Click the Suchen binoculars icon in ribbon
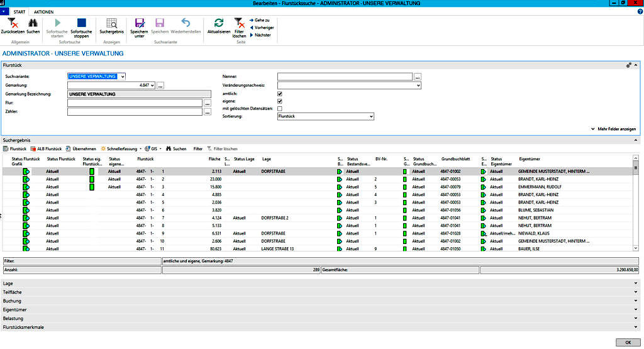The height and width of the screenshot is (349, 644). coord(33,23)
